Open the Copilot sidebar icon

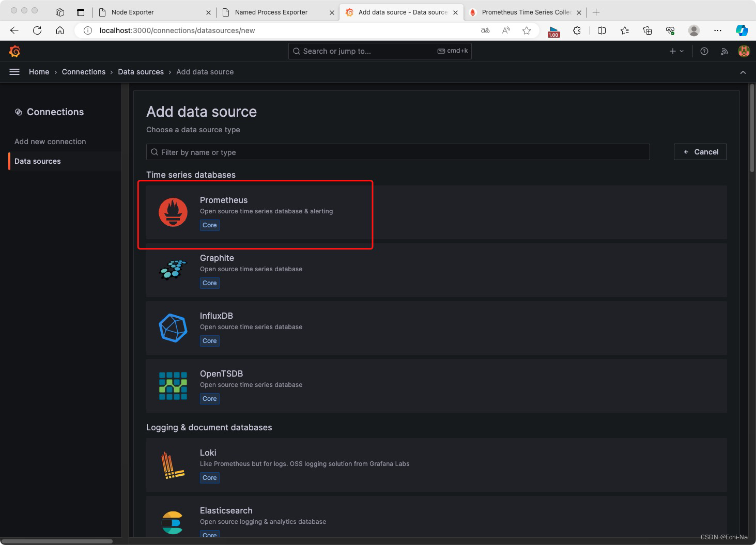pyautogui.click(x=742, y=30)
